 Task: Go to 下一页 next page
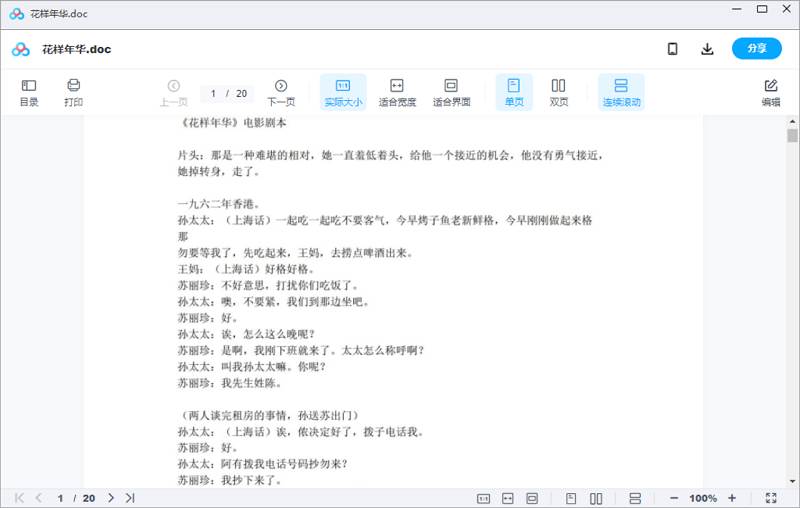pyautogui.click(x=281, y=93)
